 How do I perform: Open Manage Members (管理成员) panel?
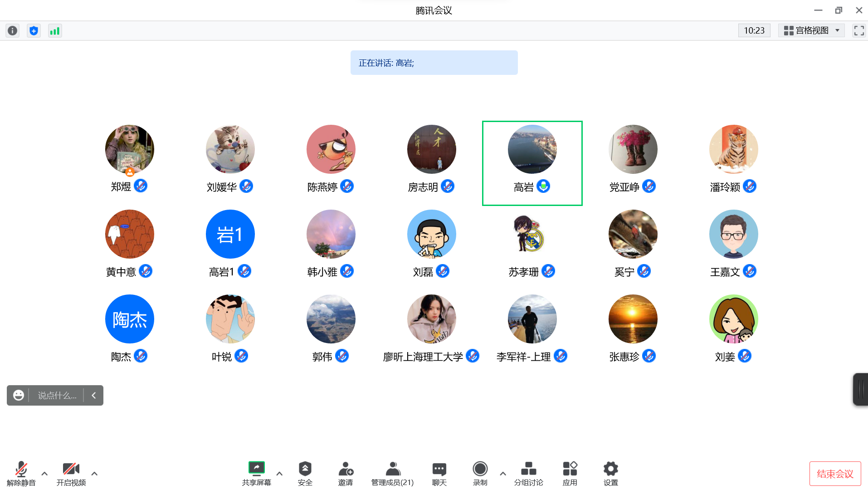pos(392,473)
